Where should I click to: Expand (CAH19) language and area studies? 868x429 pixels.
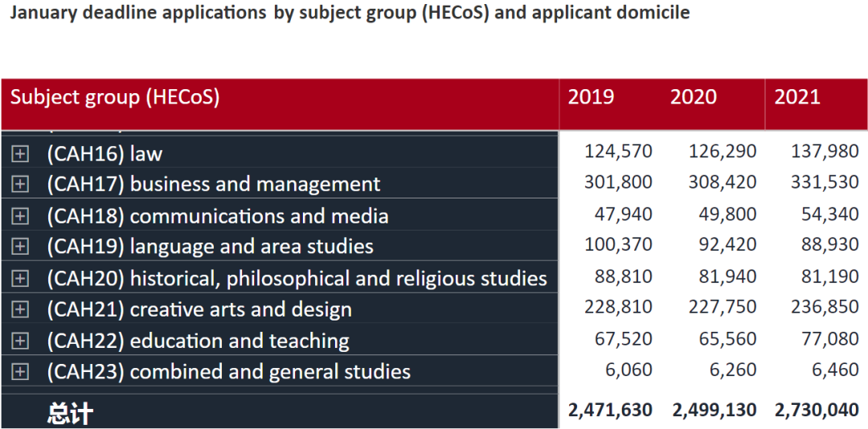coord(20,246)
